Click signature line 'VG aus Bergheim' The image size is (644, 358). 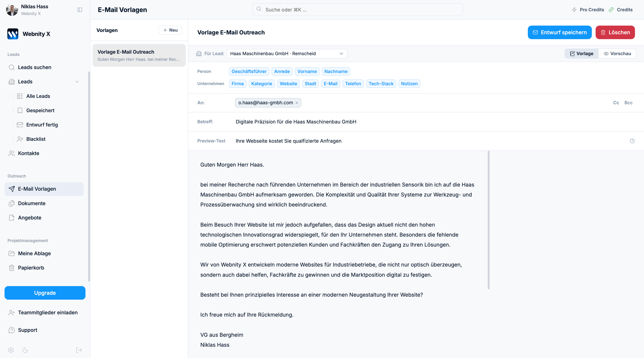tap(221, 335)
